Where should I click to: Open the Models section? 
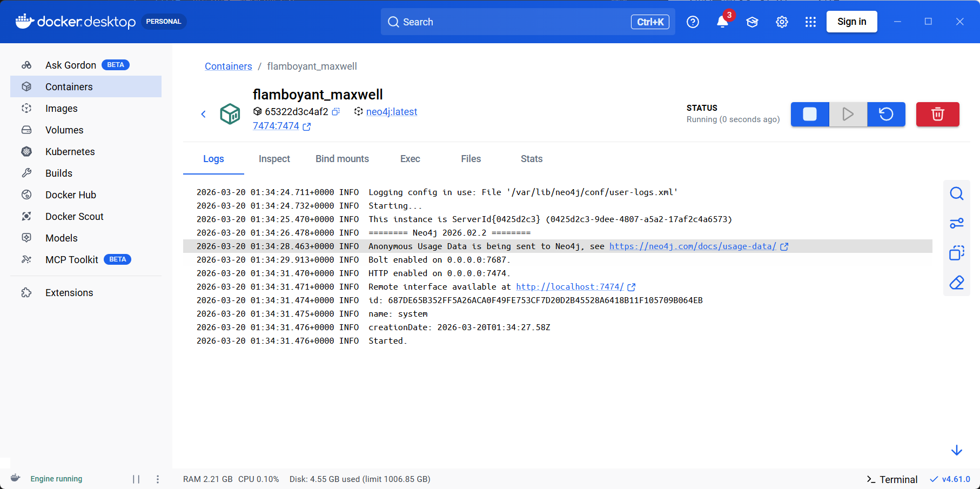click(86, 238)
